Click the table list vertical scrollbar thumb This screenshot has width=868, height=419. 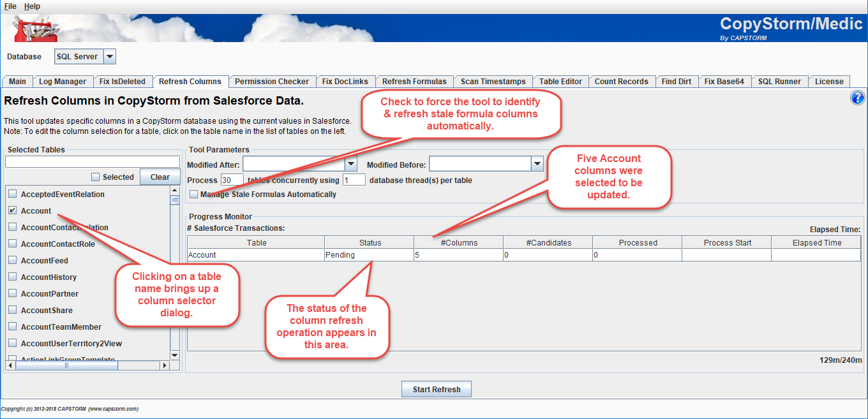pyautogui.click(x=175, y=200)
